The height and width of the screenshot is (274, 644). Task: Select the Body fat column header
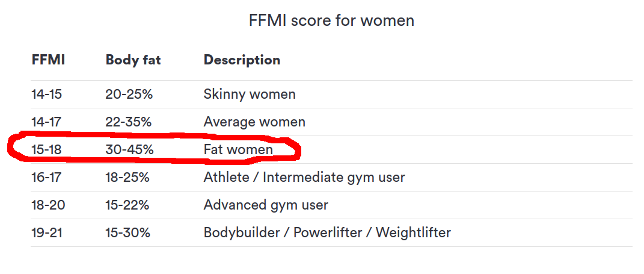coord(133,60)
